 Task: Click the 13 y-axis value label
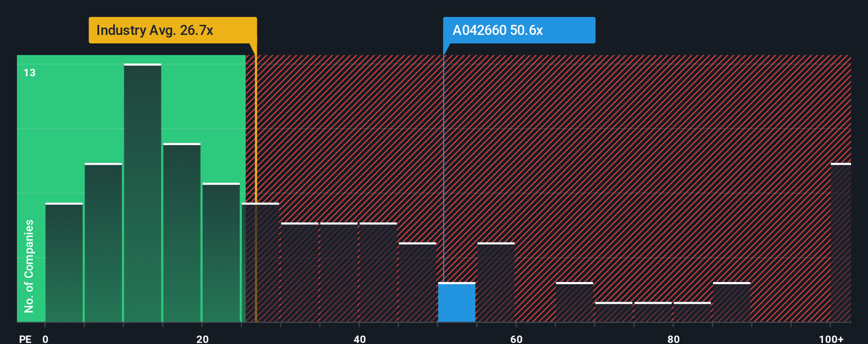click(30, 73)
